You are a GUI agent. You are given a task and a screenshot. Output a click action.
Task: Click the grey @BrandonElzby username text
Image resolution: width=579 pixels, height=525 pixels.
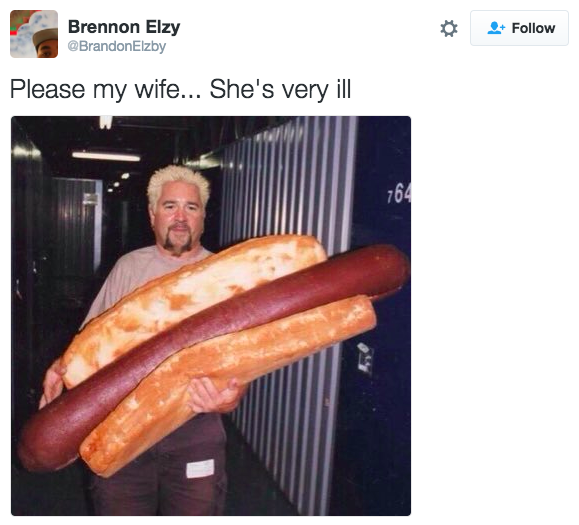click(117, 46)
